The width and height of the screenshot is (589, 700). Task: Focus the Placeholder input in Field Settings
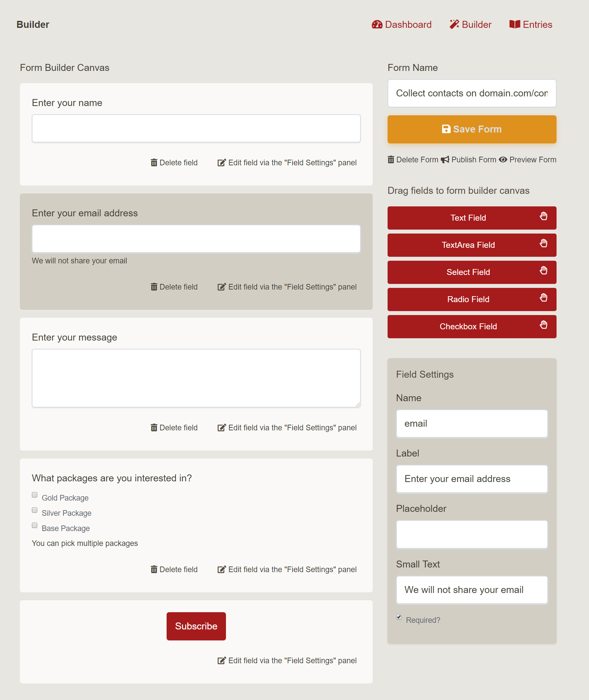coord(471,534)
